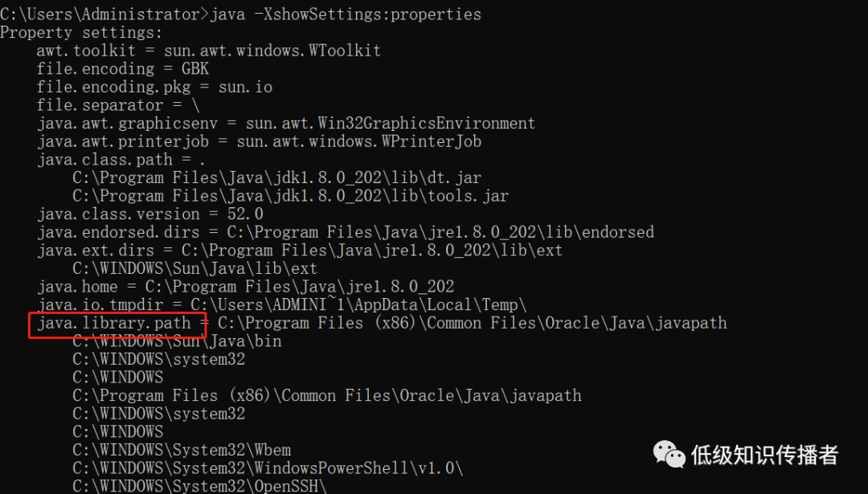The width and height of the screenshot is (868, 494).
Task: Click the java.home property line
Action: [246, 287]
